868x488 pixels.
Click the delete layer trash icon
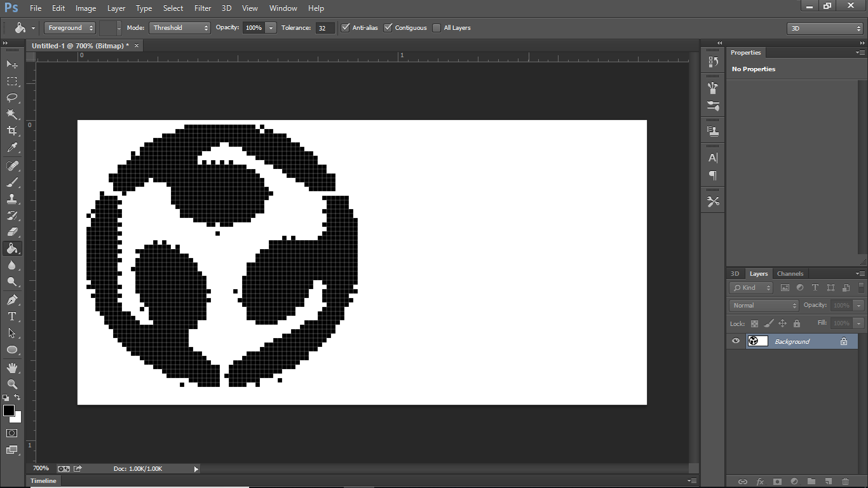pos(845,482)
